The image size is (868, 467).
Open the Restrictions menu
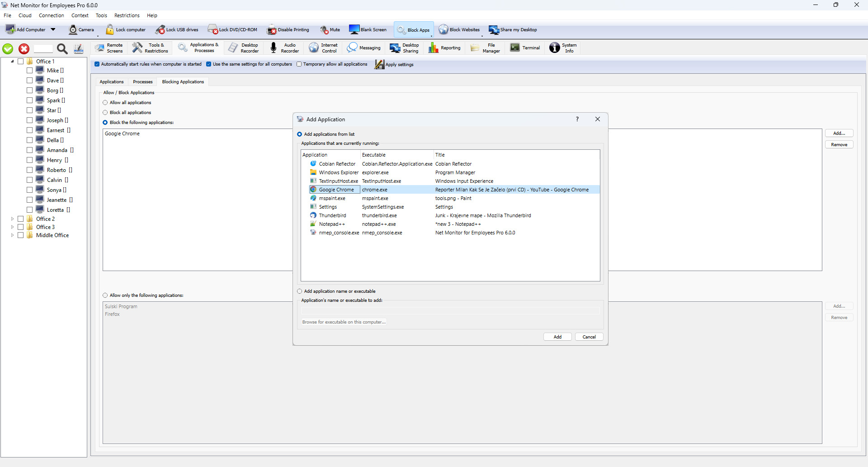tap(127, 15)
